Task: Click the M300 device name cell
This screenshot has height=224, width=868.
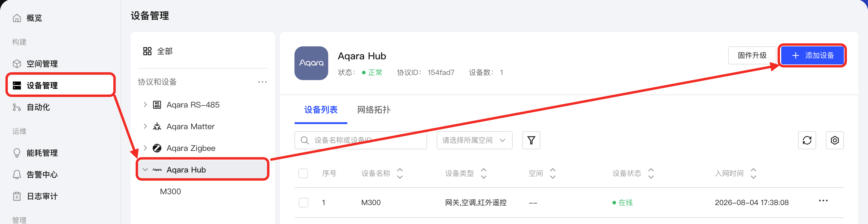Action: click(x=371, y=202)
